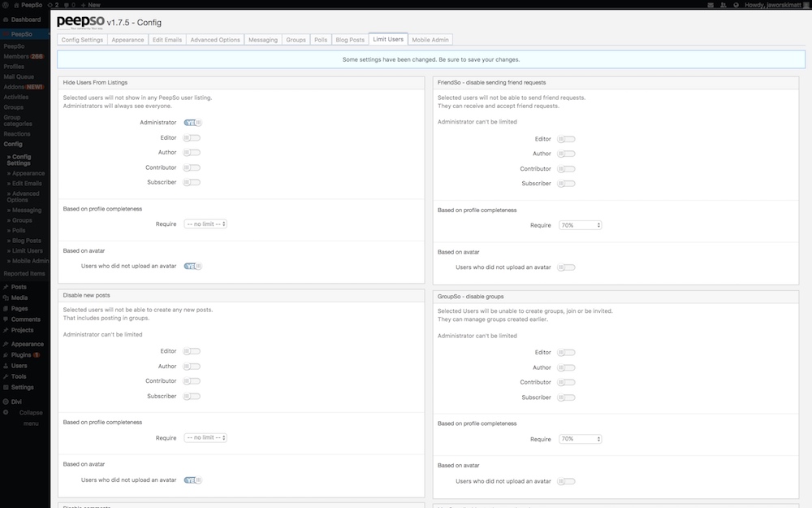Switch to the Config Settings tab
This screenshot has height=508, width=812.
[x=82, y=40]
